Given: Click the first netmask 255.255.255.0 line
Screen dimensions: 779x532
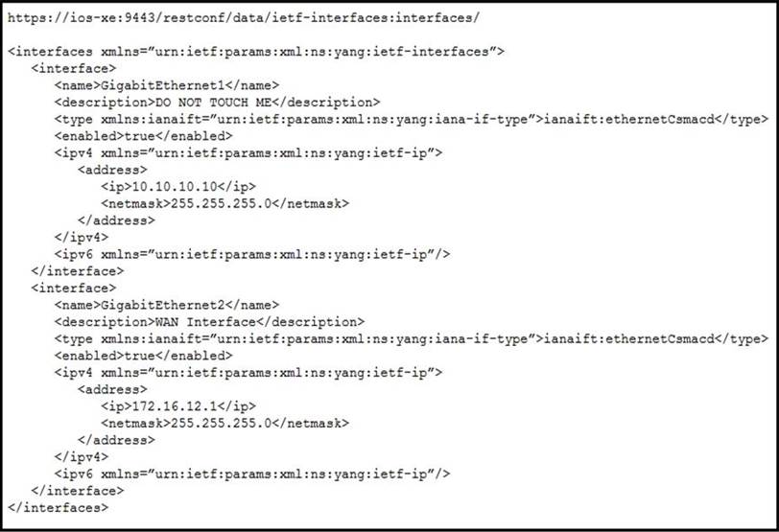Looking at the screenshot, I should [x=224, y=203].
